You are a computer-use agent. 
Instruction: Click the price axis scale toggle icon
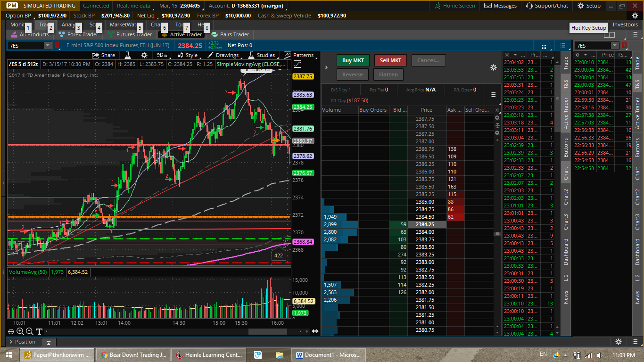pyautogui.click(x=298, y=64)
